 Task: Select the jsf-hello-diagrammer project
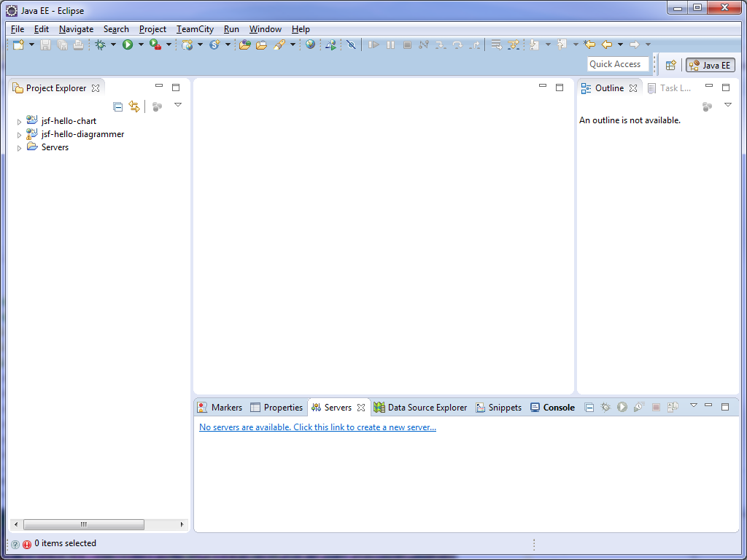(x=82, y=134)
